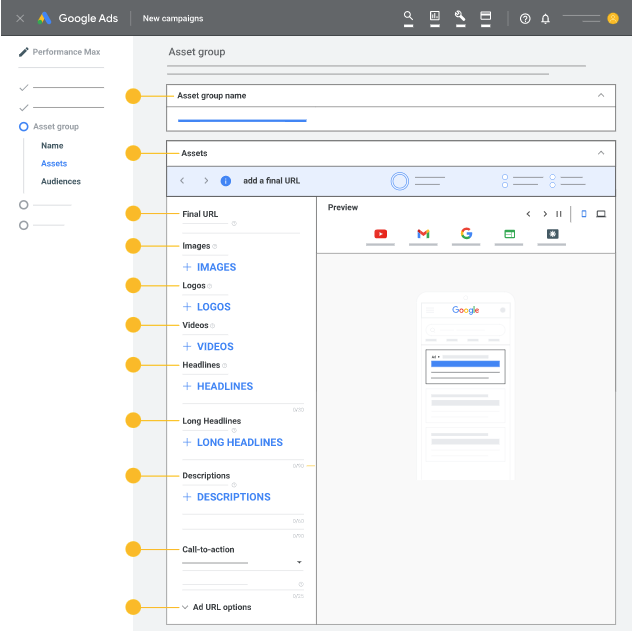
Task: Select the Google Search preview icon
Action: (x=466, y=234)
